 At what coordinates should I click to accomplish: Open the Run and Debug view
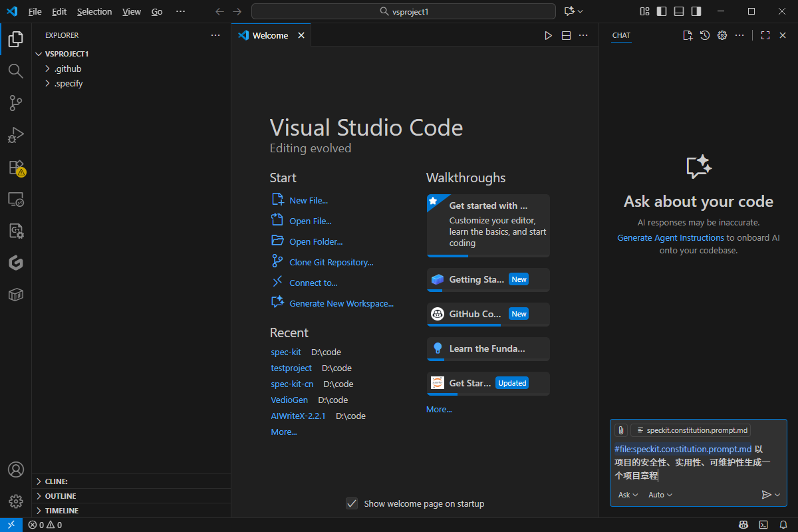[15, 135]
